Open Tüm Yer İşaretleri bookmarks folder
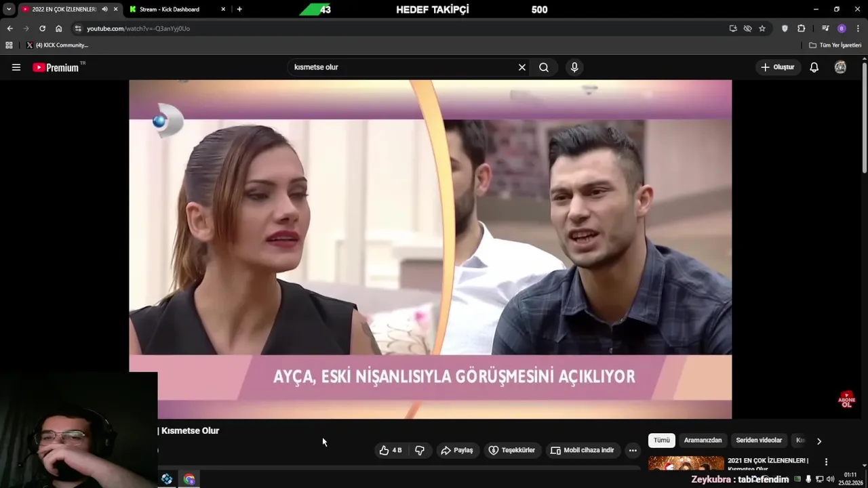Screen dimensions: 868x488 (835, 45)
